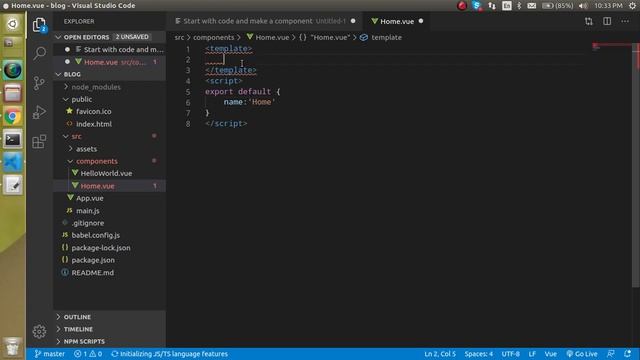Select the Home.vue editor tab
Screen dimensions: 640x360
(396, 21)
